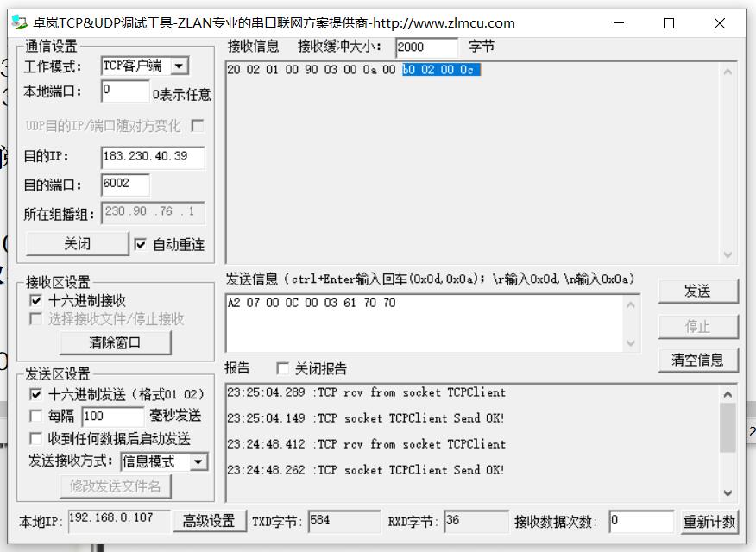This screenshot has height=552, width=756.
Task: Enable the 关闭报告 checkbox
Action: (x=282, y=368)
